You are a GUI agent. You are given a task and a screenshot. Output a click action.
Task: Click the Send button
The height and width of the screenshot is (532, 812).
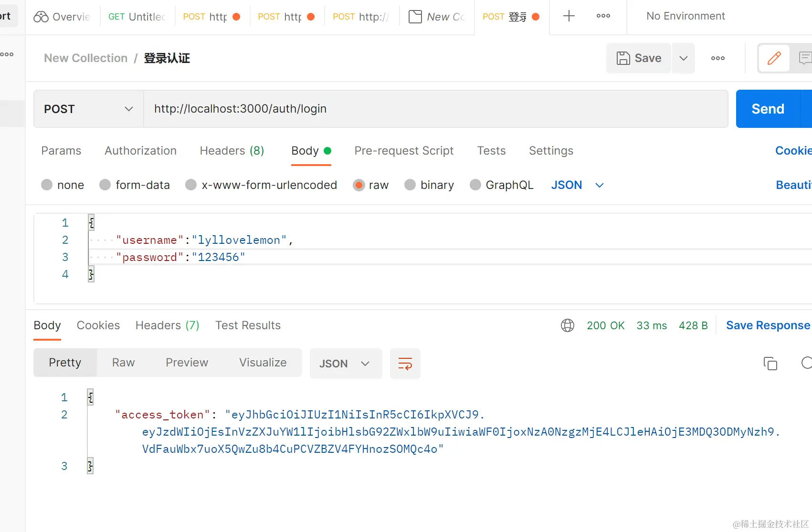[768, 109]
